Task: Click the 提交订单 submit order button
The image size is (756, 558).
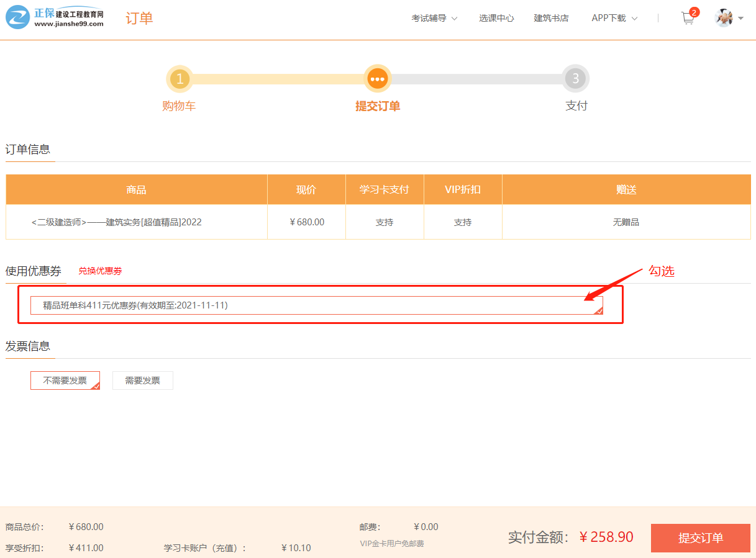Action: coord(700,538)
